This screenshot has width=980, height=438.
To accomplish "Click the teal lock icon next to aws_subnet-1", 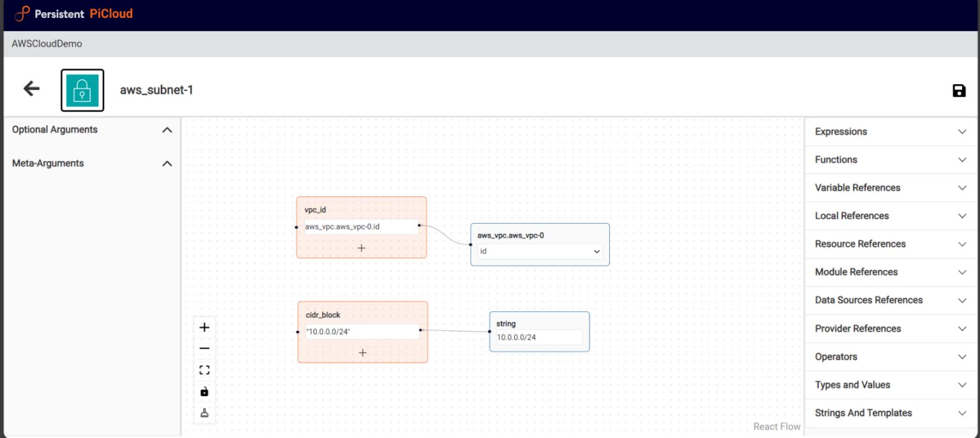I will click(82, 89).
